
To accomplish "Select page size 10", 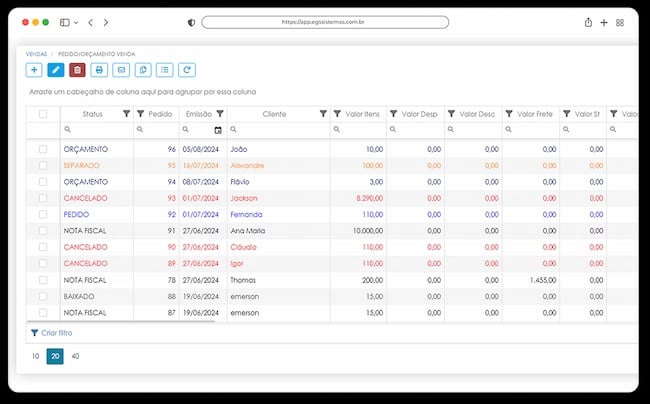I will point(36,356).
